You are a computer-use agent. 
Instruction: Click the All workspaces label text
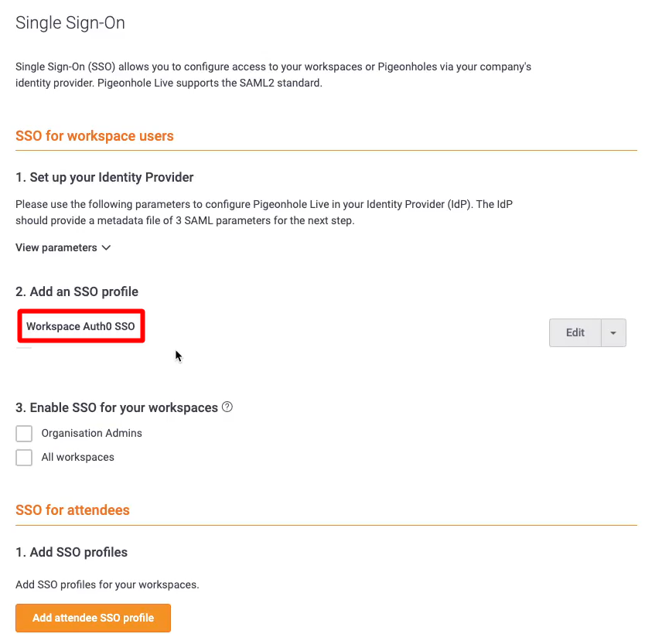pyautogui.click(x=77, y=458)
